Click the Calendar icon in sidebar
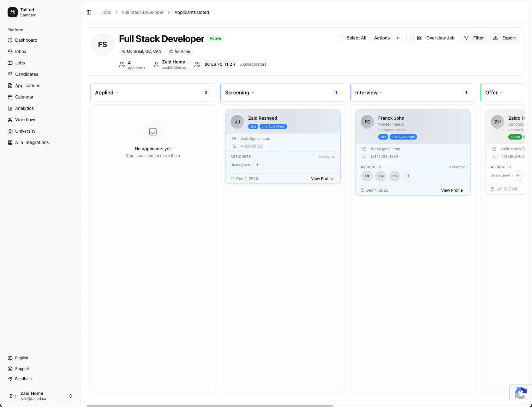 click(10, 97)
